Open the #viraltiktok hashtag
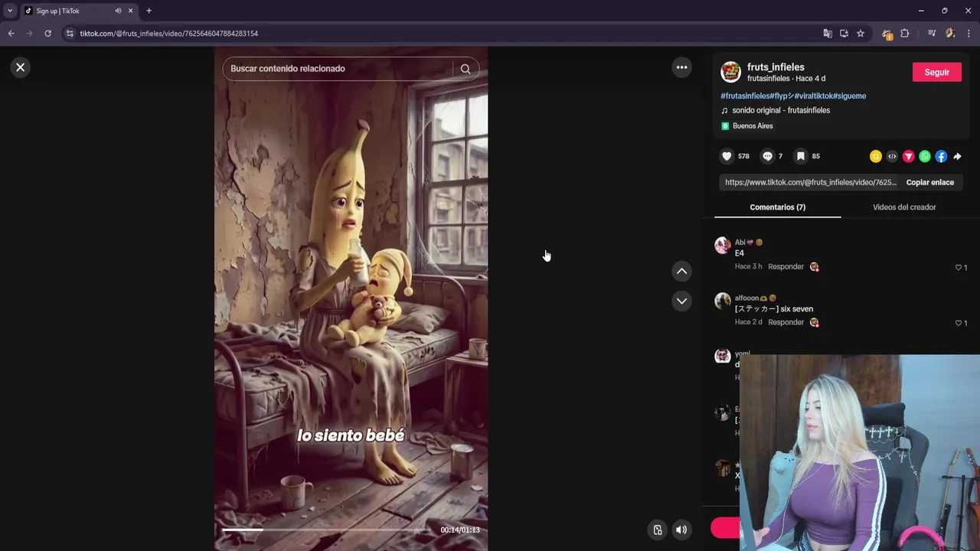 point(813,96)
